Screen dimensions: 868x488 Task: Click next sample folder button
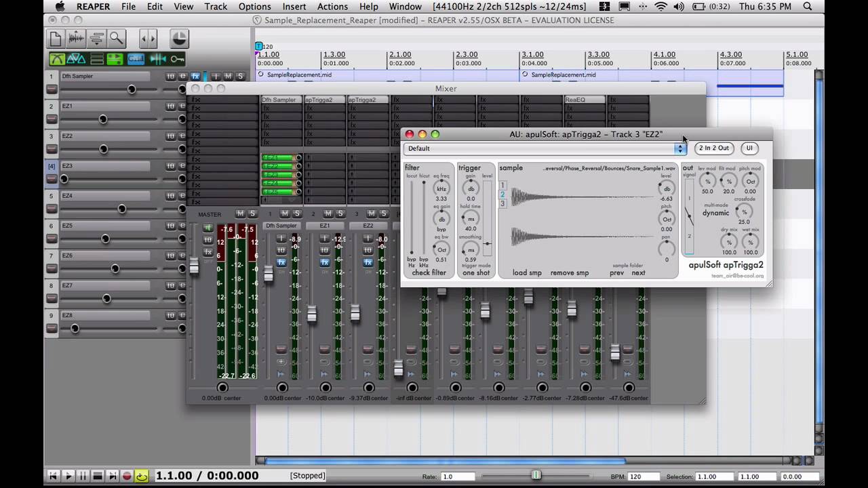click(x=638, y=273)
